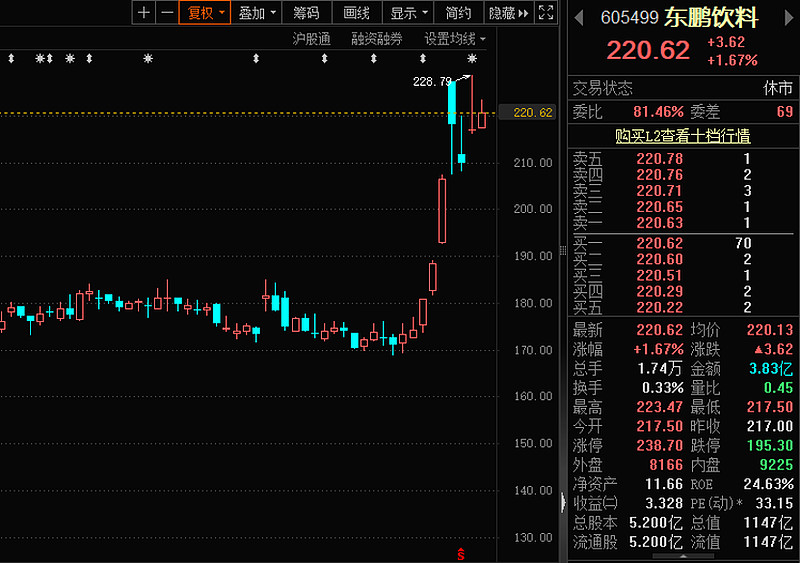Click the zoom out minus button
The width and height of the screenshot is (800, 563).
pos(167,13)
